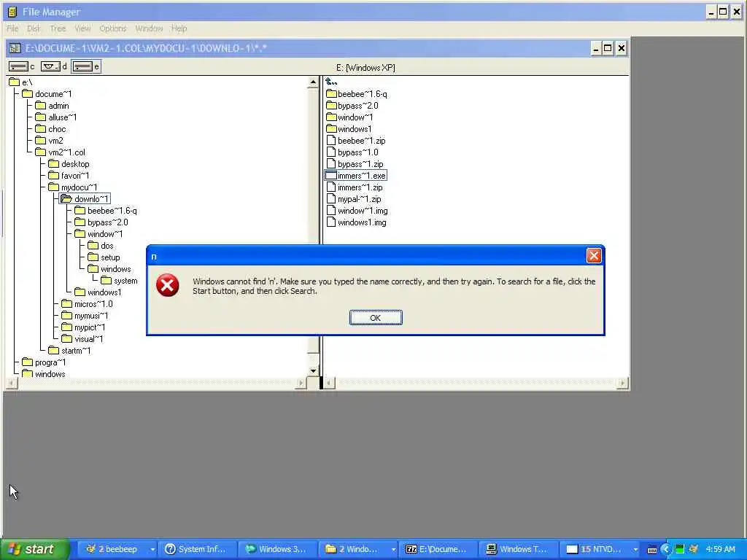Select drive d icon
747x560 pixels.
tap(50, 66)
